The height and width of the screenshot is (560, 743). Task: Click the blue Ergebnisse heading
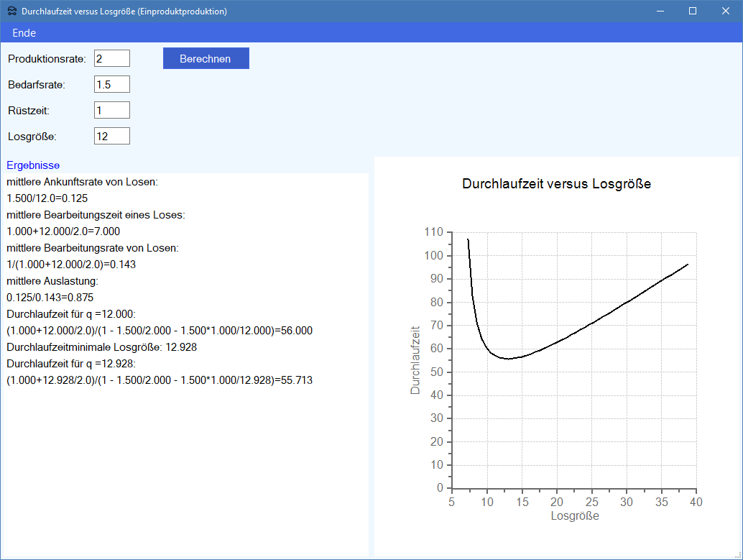(x=33, y=165)
